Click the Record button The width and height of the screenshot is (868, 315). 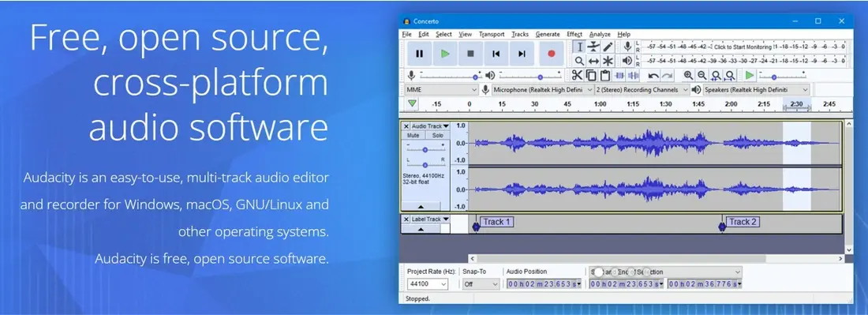coord(551,54)
